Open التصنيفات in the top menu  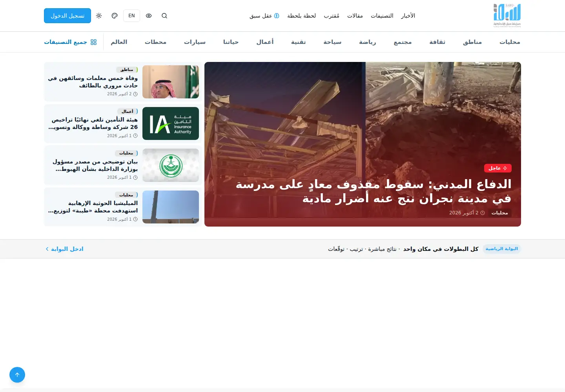pos(382,16)
